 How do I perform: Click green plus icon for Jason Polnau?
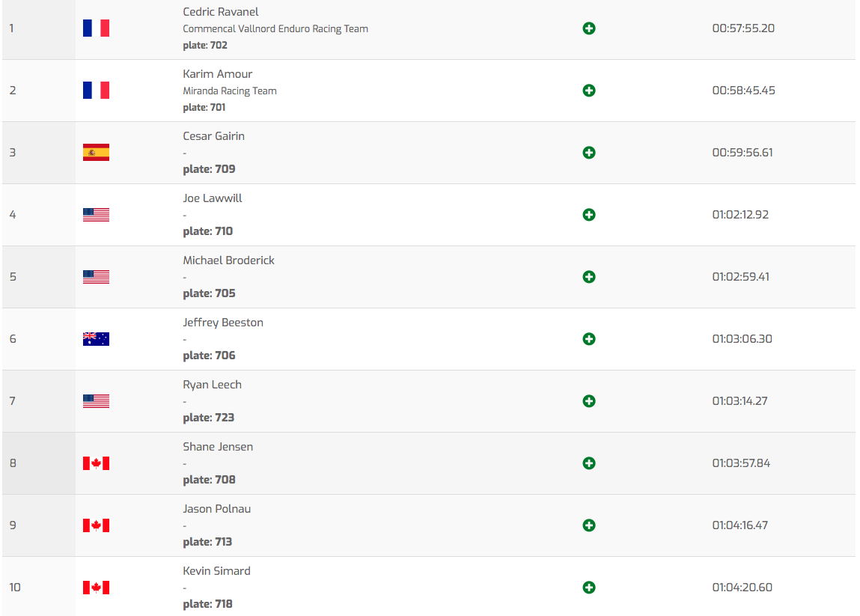click(x=589, y=525)
